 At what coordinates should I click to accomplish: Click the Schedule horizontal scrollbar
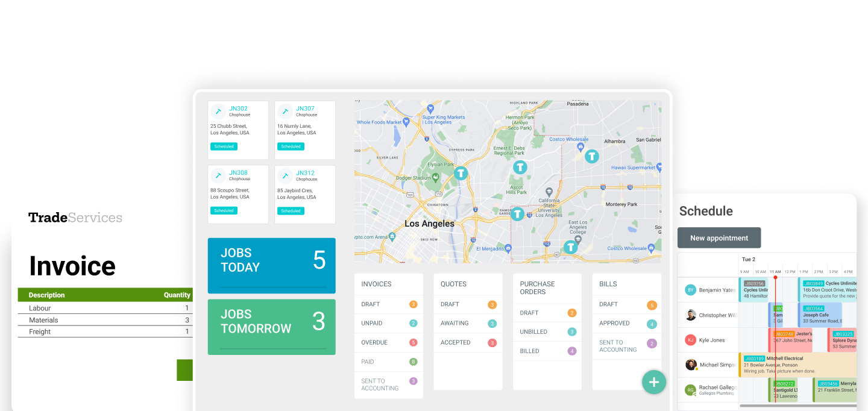point(798,406)
